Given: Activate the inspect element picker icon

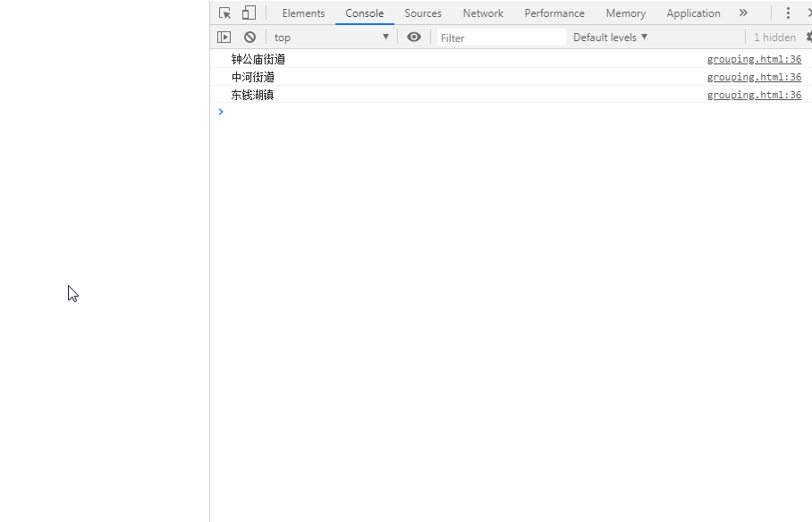Looking at the screenshot, I should coord(224,13).
